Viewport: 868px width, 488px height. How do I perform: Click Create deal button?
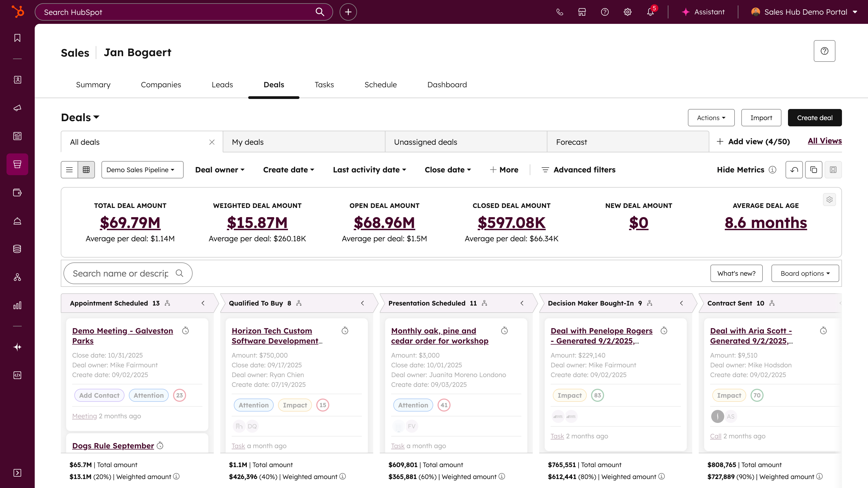(814, 118)
